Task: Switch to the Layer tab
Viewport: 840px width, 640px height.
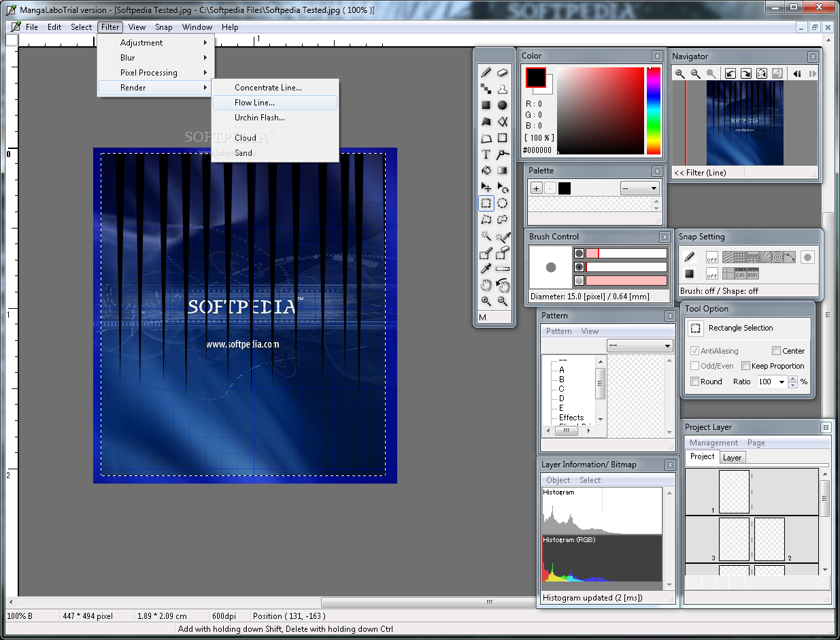Action: click(x=732, y=458)
